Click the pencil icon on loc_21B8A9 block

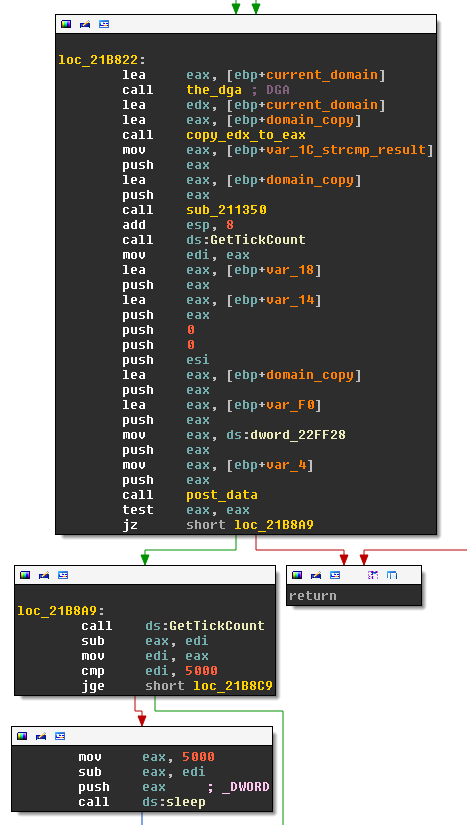coord(44,575)
